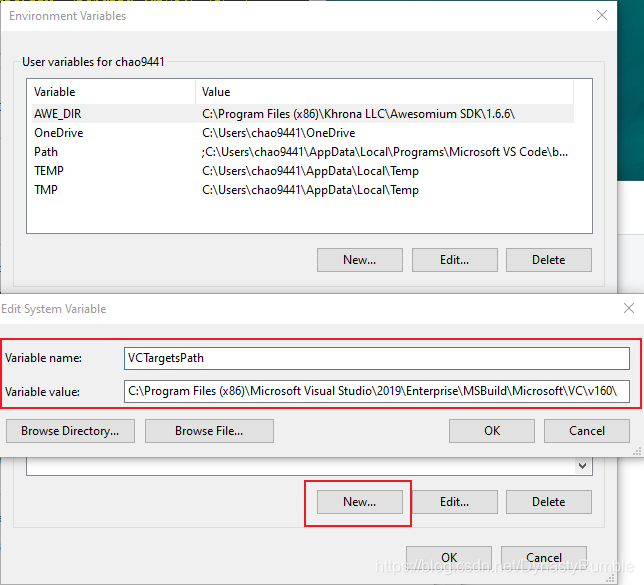Focus the Variable value field

377,391
